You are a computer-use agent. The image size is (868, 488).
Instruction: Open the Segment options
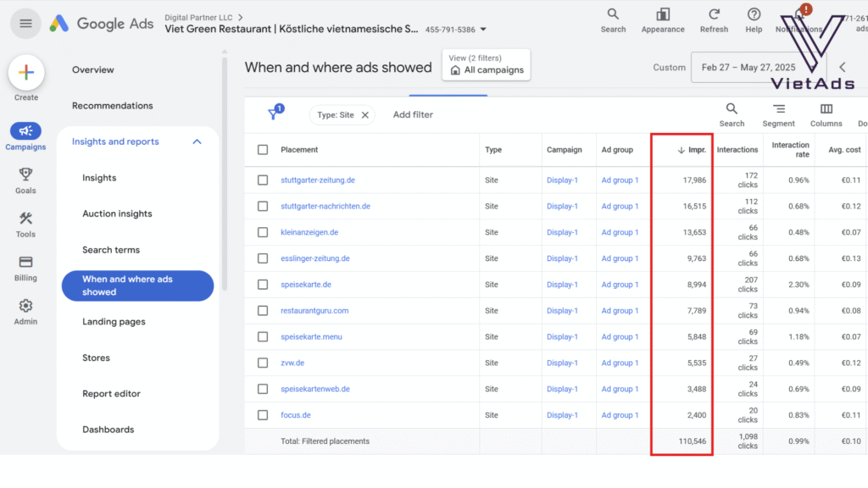(x=778, y=115)
